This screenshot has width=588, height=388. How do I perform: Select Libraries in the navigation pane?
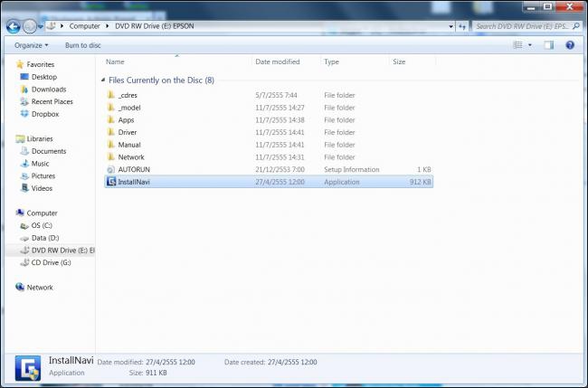(40, 138)
